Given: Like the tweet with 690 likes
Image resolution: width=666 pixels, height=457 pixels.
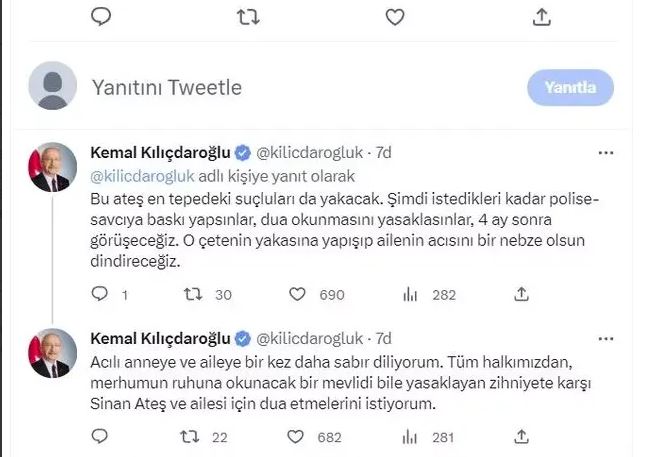Looking at the screenshot, I should point(296,295).
